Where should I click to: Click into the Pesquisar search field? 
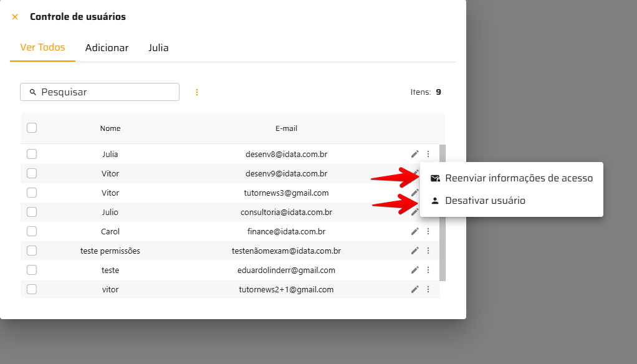click(x=106, y=92)
